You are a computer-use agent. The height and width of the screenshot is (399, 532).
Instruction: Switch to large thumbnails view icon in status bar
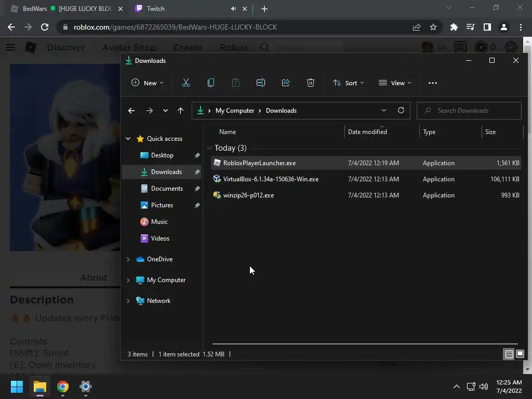(520, 354)
